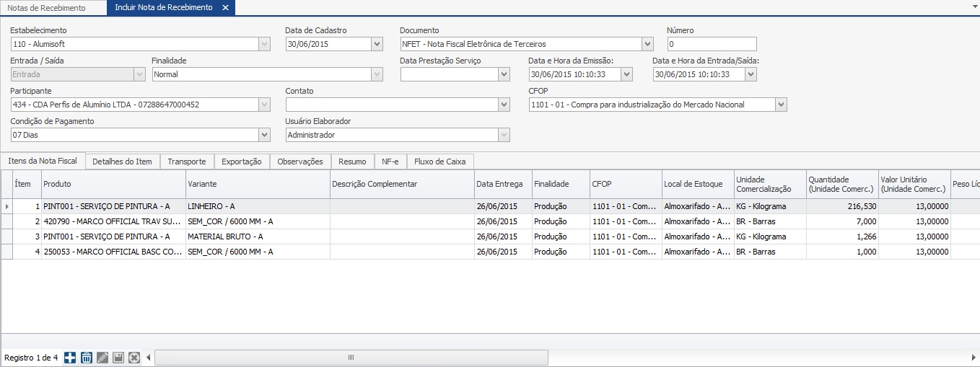The height and width of the screenshot is (367, 980).
Task: Click the cancel edit X icon
Action: 134,358
